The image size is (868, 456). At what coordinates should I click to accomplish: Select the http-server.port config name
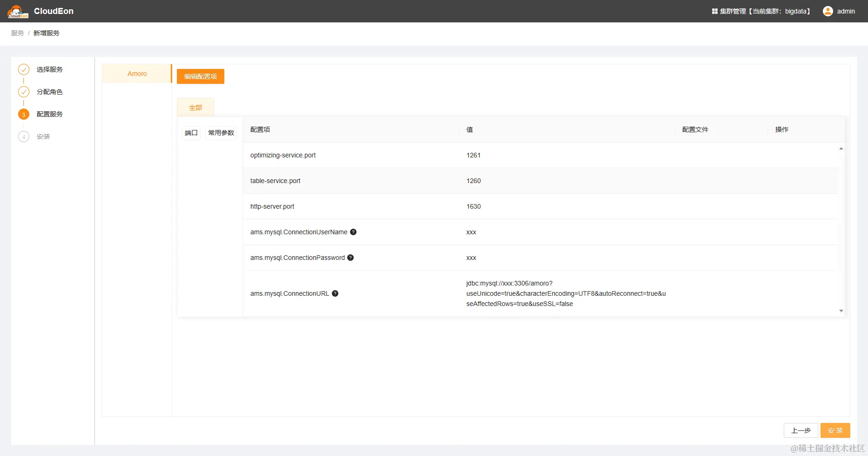pyautogui.click(x=272, y=206)
